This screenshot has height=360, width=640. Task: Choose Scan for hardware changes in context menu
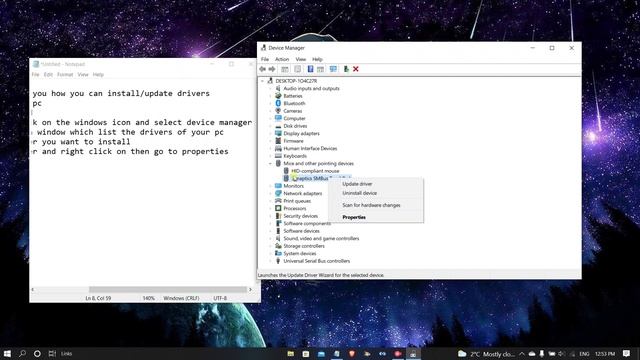(376, 205)
